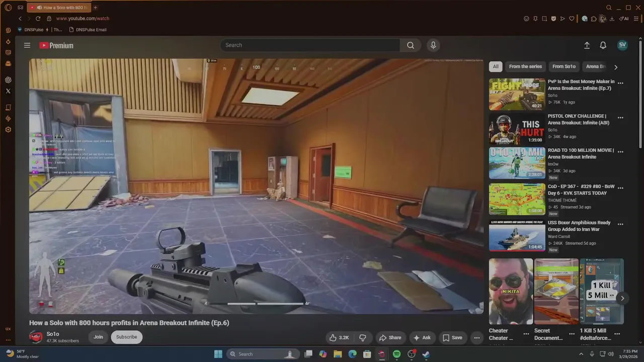Open the extensions puzzle icon

(594, 19)
